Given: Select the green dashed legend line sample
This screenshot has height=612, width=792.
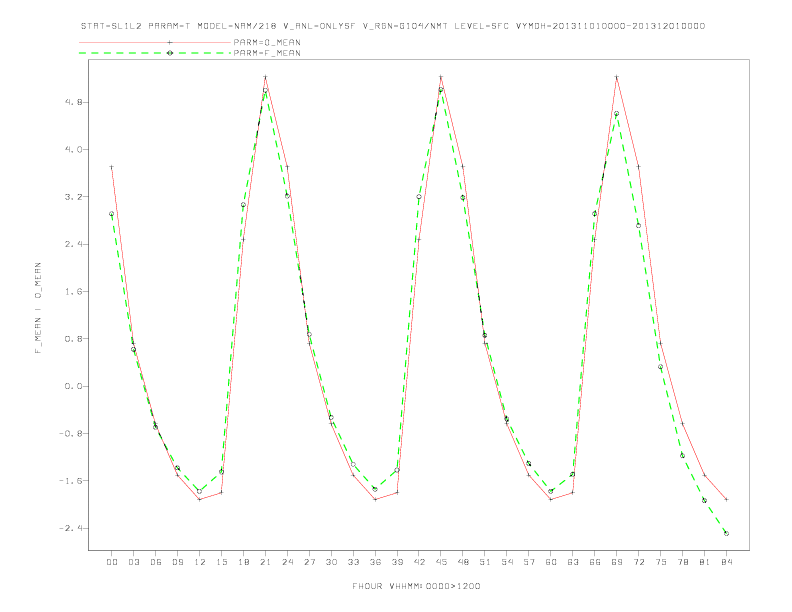Looking at the screenshot, I should (155, 53).
